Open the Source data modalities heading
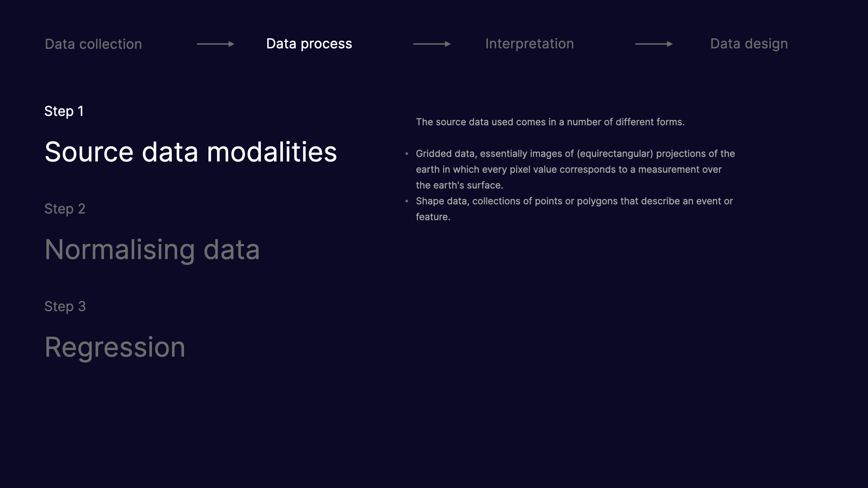This screenshot has height=488, width=868. coord(191,152)
